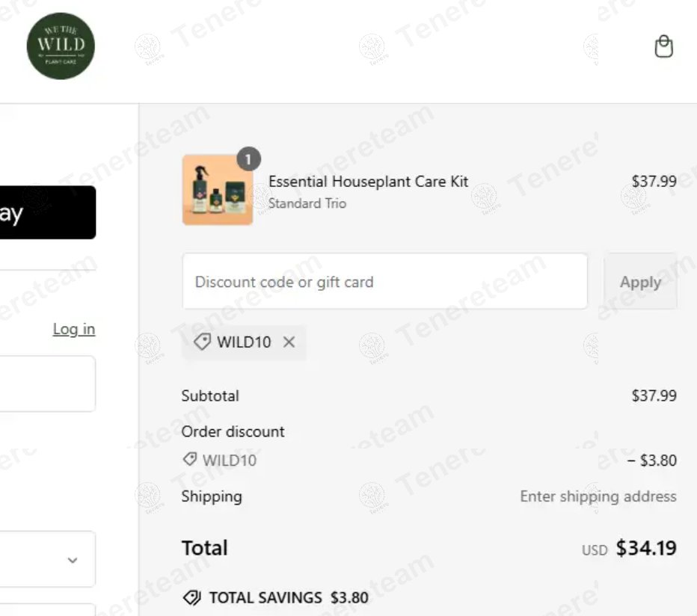Click the USD currency label
Viewport: 697px width, 616px height.
[x=595, y=550]
